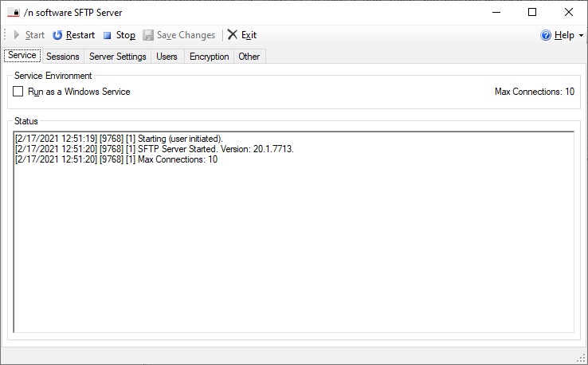The width and height of the screenshot is (588, 365).
Task: Enable Run as a Windows Service checkbox
Action: pos(18,92)
